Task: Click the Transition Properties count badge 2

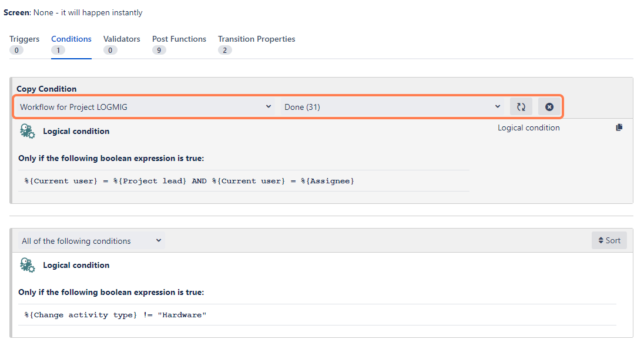Action: click(x=224, y=51)
